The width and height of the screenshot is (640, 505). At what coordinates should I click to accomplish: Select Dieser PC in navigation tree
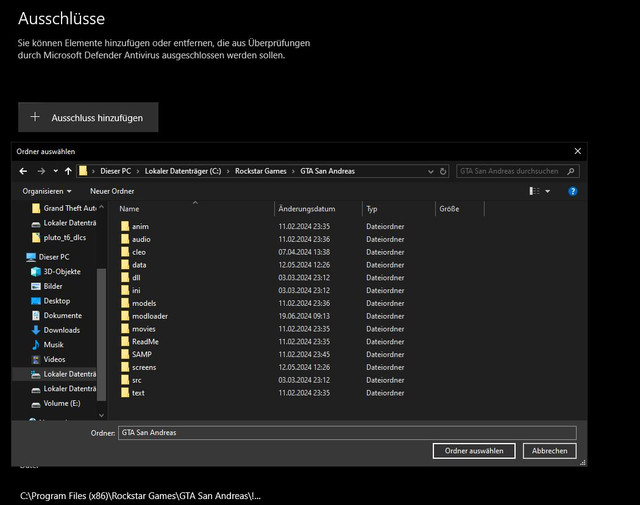[48, 257]
